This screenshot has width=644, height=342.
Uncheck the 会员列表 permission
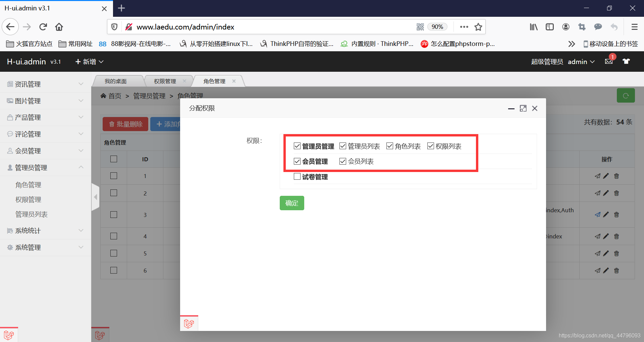(x=343, y=161)
